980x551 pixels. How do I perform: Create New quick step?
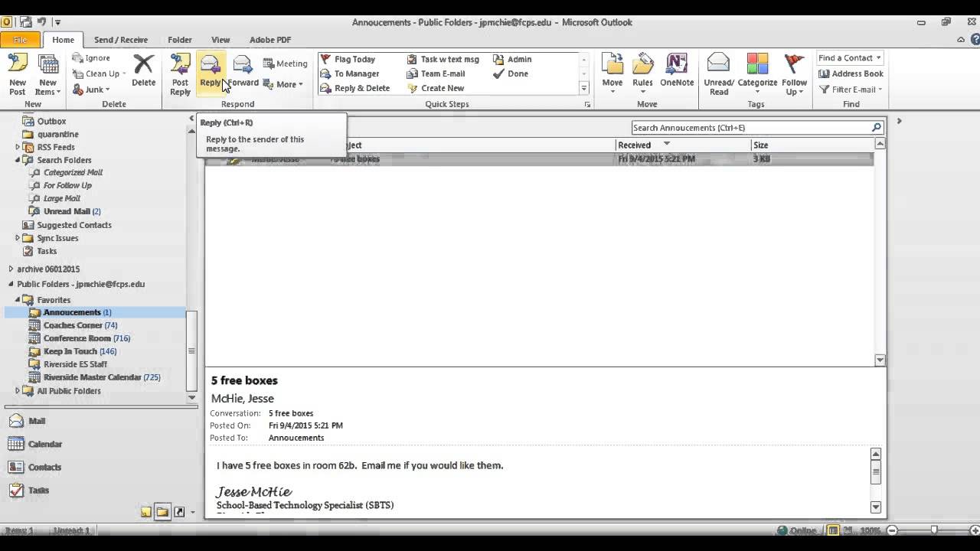pos(436,88)
